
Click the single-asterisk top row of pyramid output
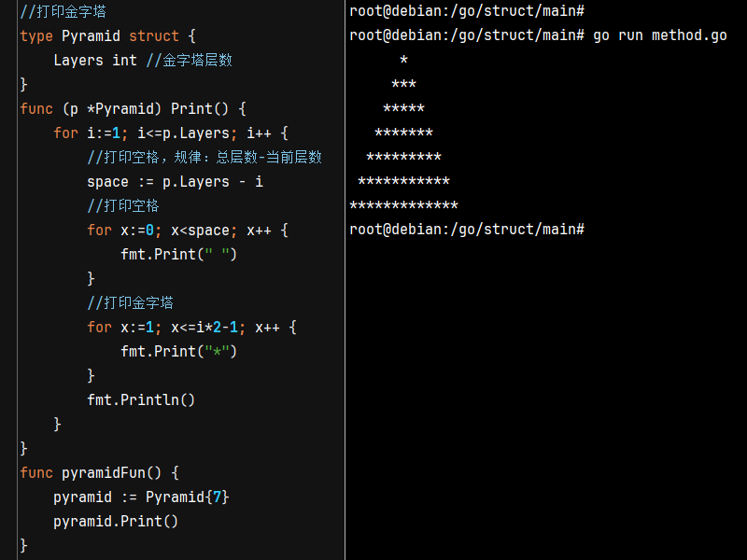tap(403, 61)
